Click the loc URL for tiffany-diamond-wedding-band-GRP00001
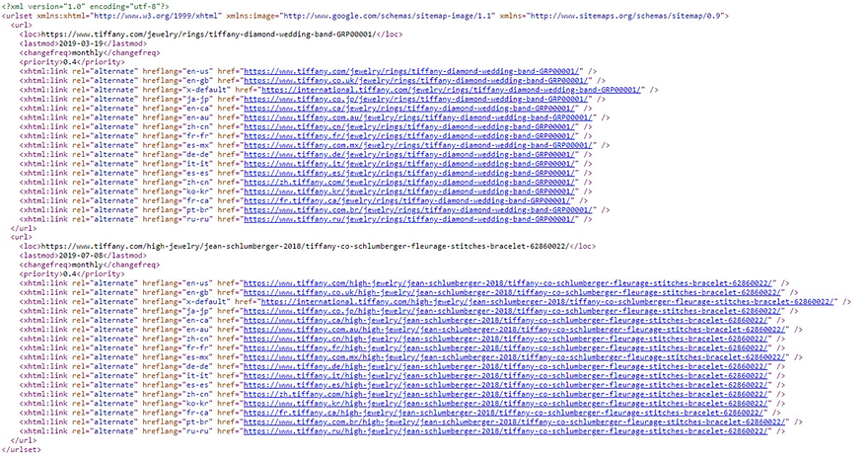Screen dimensions: 868x458 209,35
